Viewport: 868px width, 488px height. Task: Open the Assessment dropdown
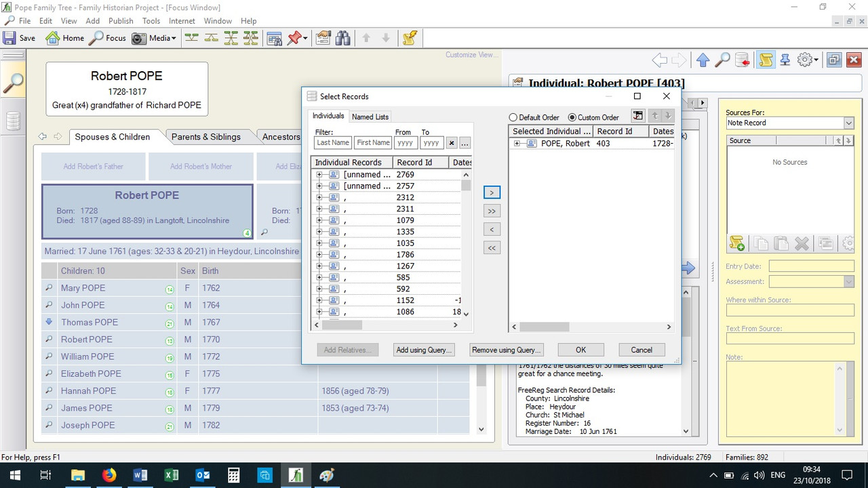(x=848, y=281)
